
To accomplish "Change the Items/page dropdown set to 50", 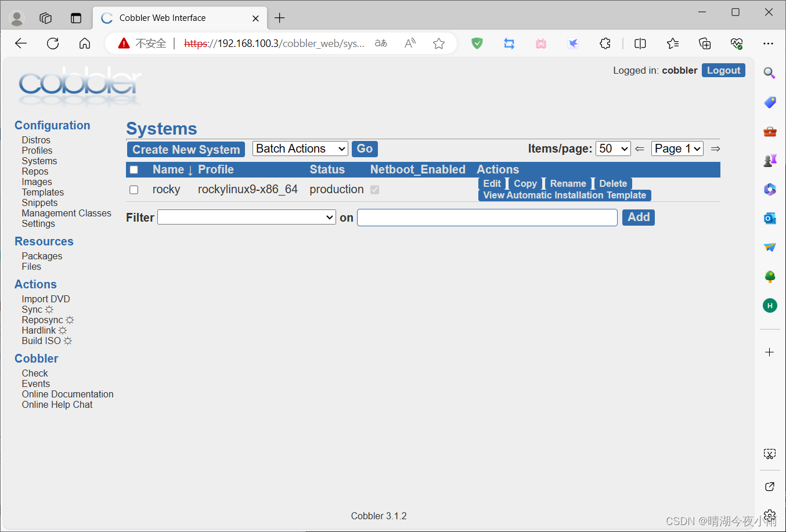I will pyautogui.click(x=613, y=149).
